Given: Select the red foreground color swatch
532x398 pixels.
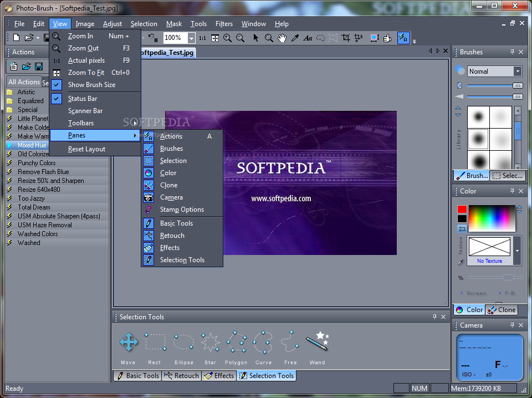Looking at the screenshot, I should 462,210.
